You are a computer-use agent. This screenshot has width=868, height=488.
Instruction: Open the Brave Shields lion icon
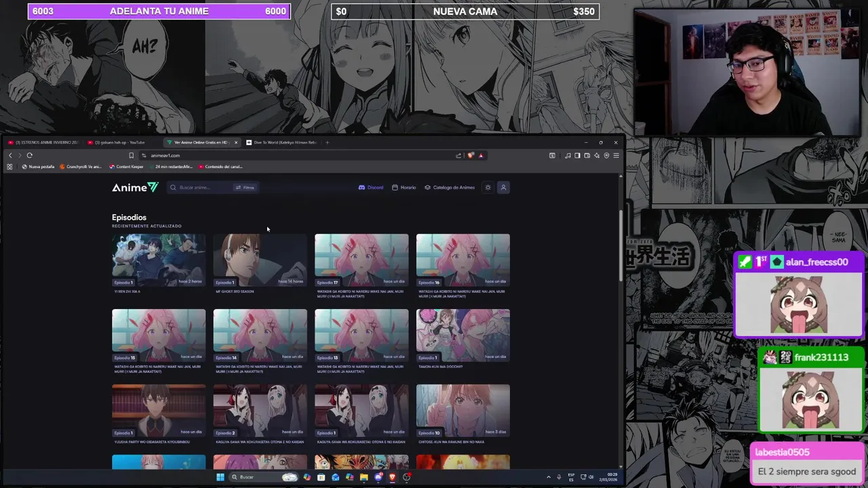click(x=471, y=155)
